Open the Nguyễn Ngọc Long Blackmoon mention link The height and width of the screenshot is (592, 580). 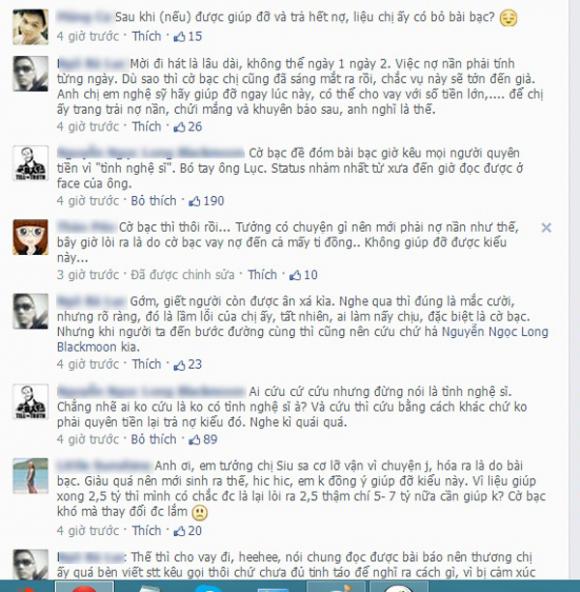(x=302, y=339)
